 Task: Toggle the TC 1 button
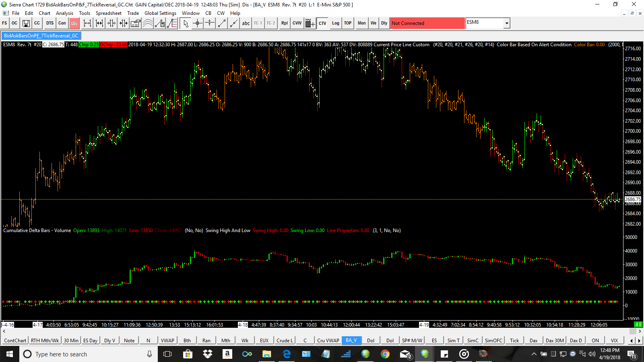[258, 23]
